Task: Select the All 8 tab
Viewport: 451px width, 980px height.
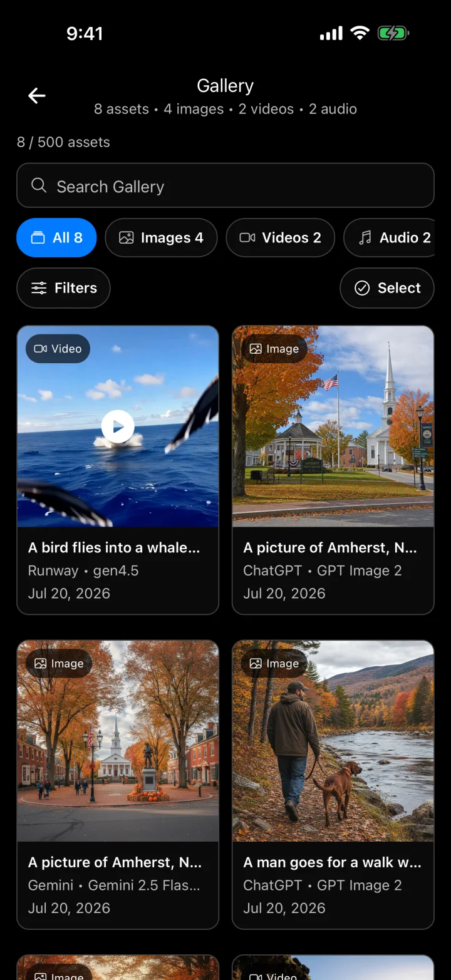Action: 56,238
